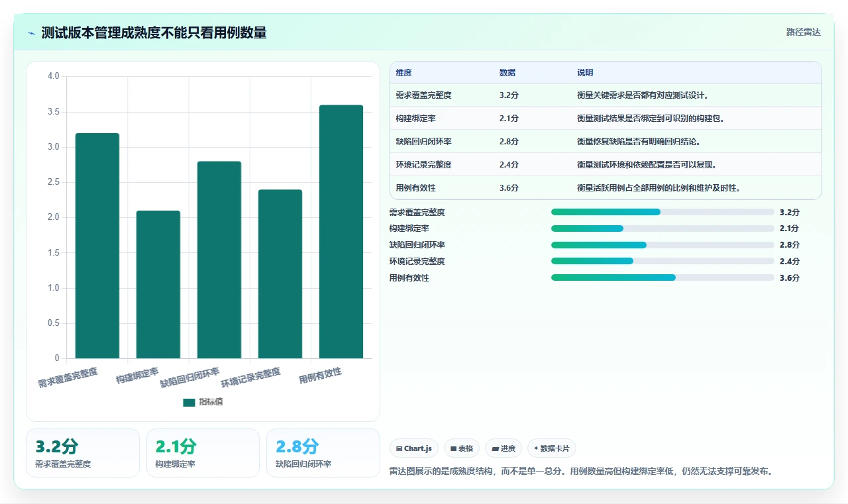Screen dimensions: 848x504
Task: Select the 构建绑定率 table row cell
Action: coord(415,119)
